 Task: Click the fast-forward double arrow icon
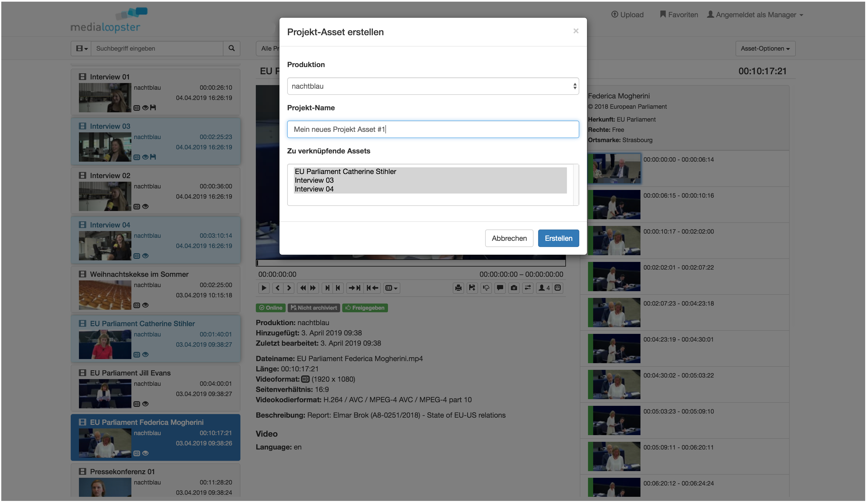(x=313, y=288)
